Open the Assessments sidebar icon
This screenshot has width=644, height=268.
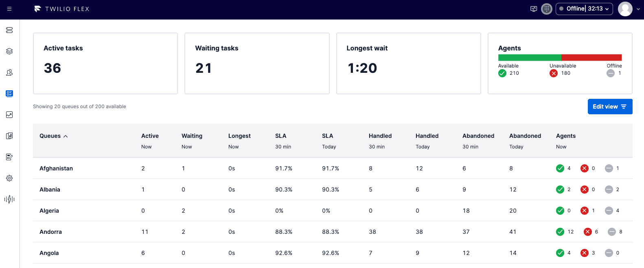tap(9, 157)
